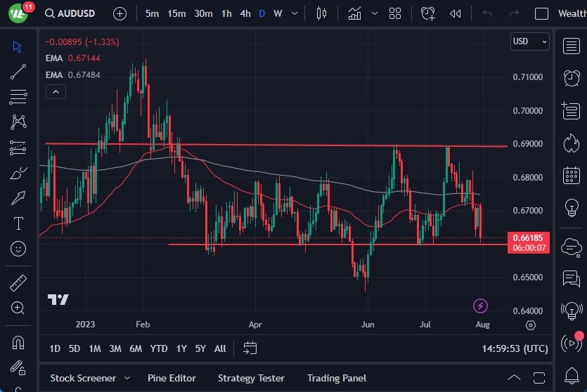Viewport: 587px width, 392px height.
Task: Open the ruler measure tool
Action: click(18, 282)
